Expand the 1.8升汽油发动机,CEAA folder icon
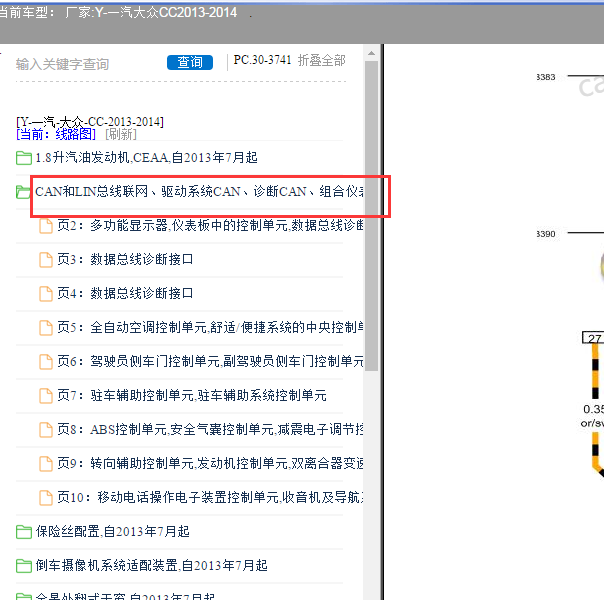This screenshot has height=600, width=604. pos(23,158)
